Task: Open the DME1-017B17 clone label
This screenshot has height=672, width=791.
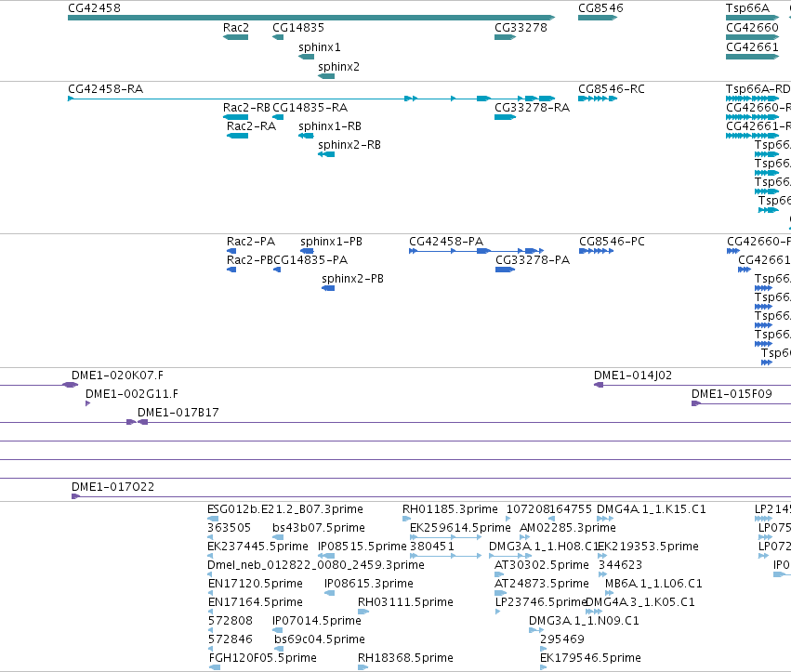Action: [x=178, y=414]
